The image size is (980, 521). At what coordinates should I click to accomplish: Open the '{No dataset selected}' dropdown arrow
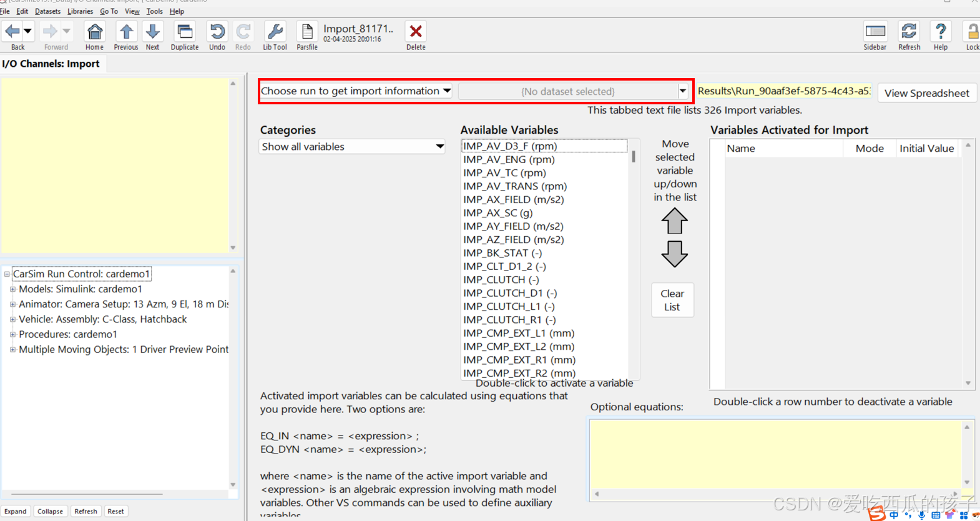pos(682,91)
